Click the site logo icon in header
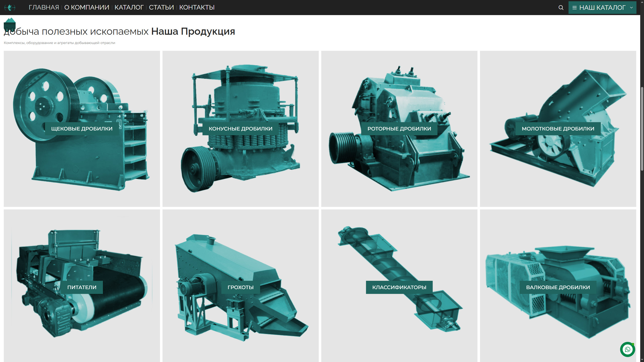 [x=10, y=8]
